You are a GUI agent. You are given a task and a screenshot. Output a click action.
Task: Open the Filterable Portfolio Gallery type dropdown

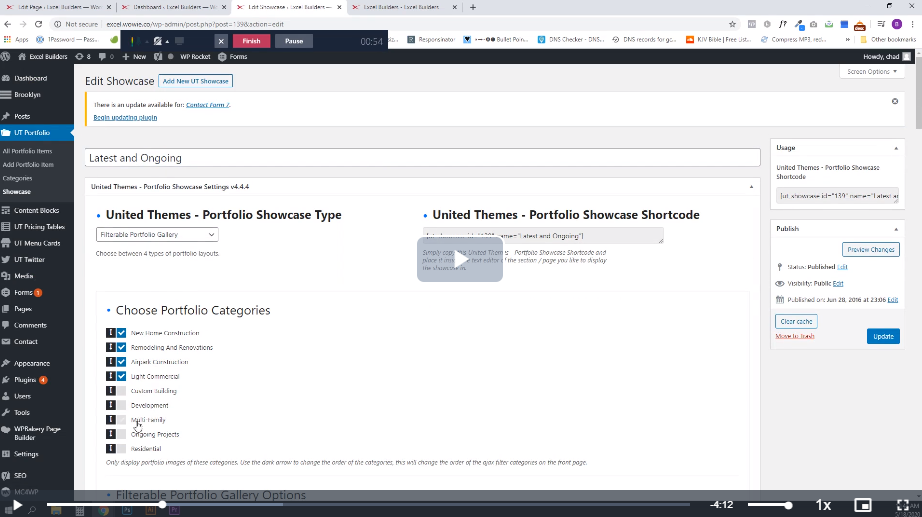[x=157, y=234]
